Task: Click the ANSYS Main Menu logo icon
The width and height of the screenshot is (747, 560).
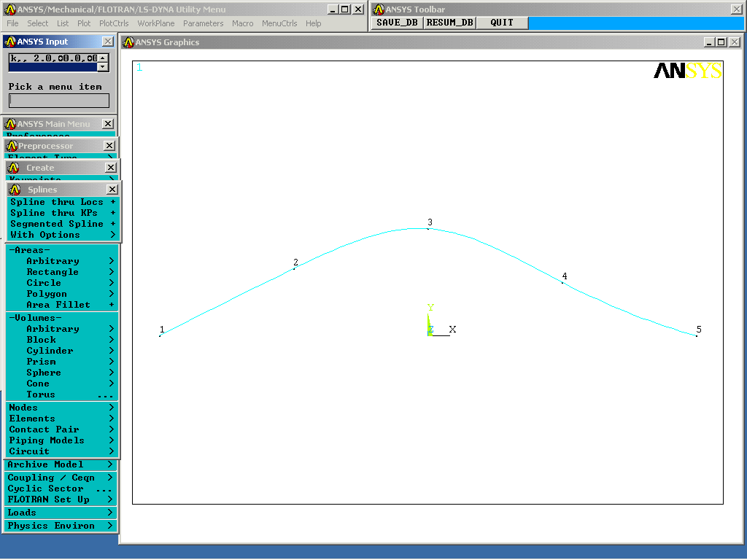Action: tap(10, 124)
